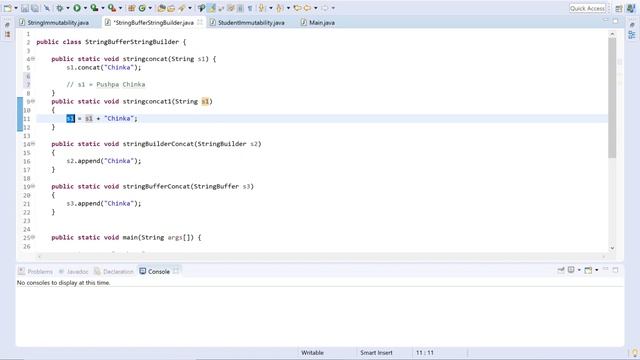Click the Open Console icon
The image size is (640, 360).
[588, 270]
